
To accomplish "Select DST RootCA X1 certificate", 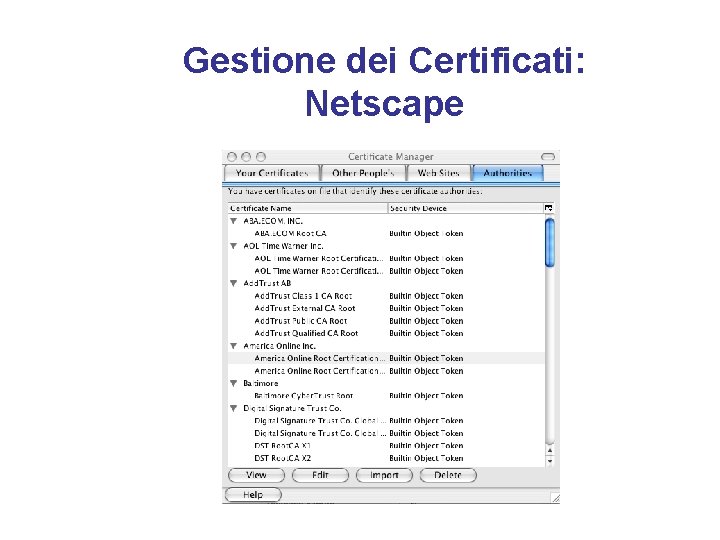I will [x=282, y=446].
